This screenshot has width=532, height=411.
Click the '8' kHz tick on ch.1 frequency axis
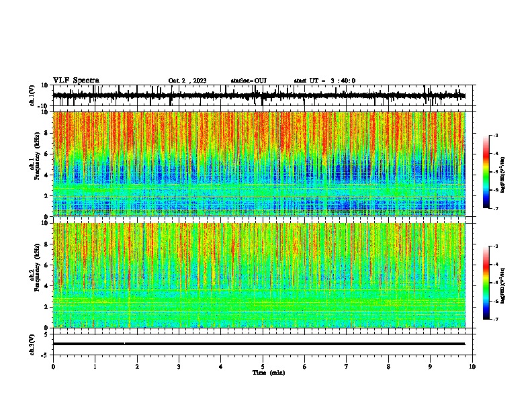[46, 133]
